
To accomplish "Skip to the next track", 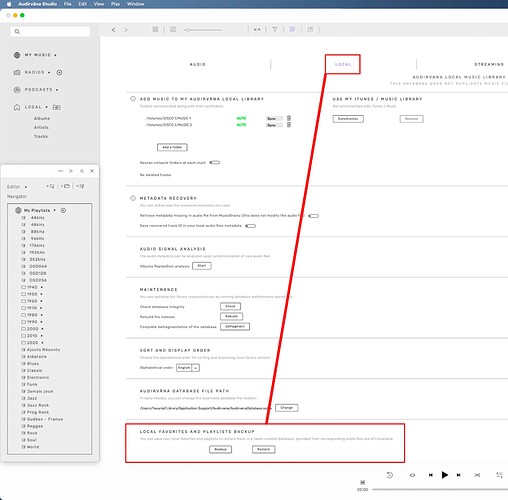I will (x=459, y=475).
